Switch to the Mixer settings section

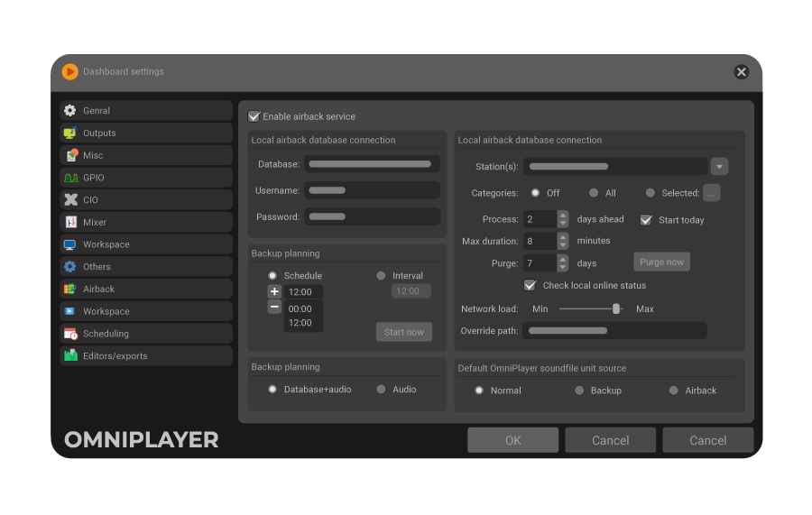(146, 222)
